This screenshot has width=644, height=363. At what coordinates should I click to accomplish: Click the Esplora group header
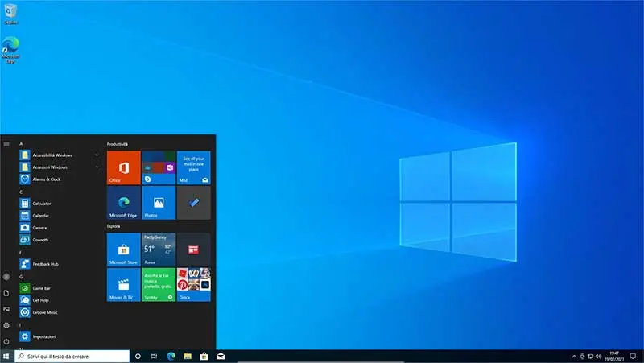(114, 226)
